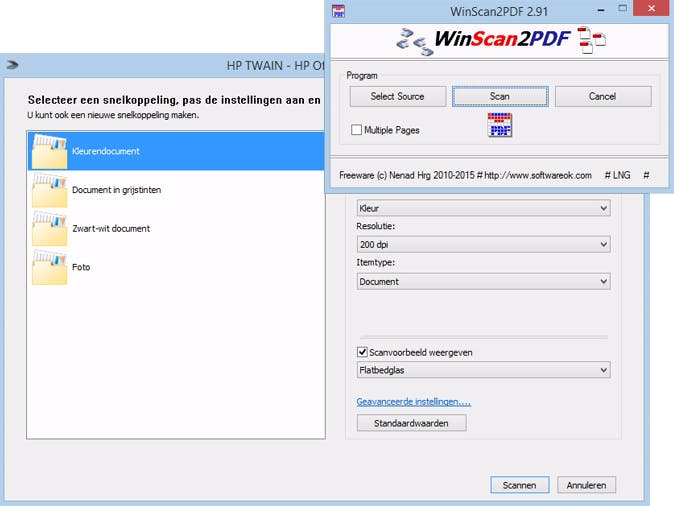Click the WinScan2PDF title bar app icon
Image resolution: width=674 pixels, height=506 pixels.
tap(339, 11)
